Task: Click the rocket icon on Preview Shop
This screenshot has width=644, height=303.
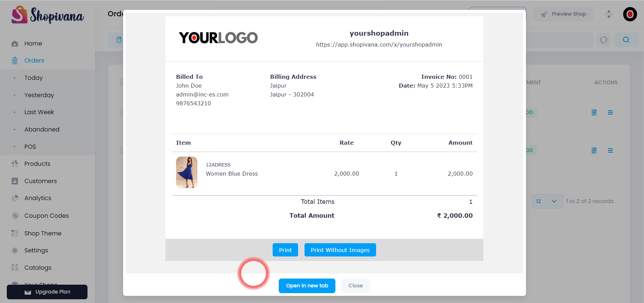Action: click(x=544, y=14)
